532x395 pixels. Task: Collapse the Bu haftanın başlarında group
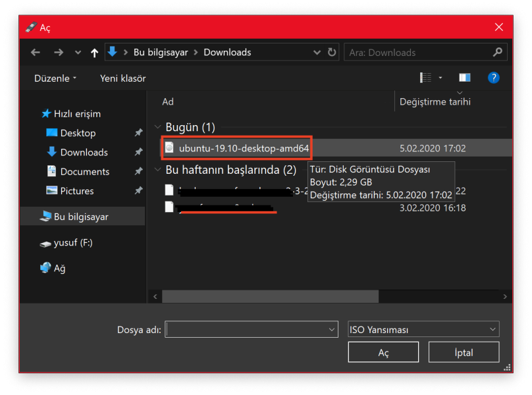click(x=157, y=170)
